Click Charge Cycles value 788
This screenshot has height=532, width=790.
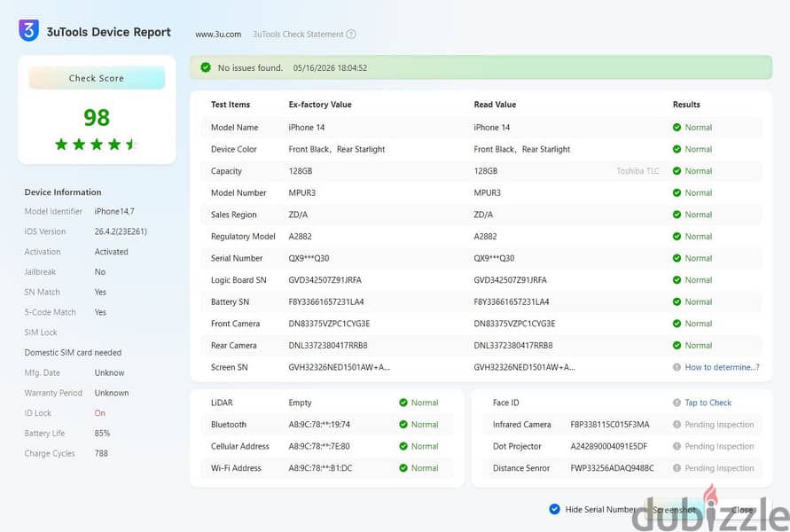[x=101, y=453]
